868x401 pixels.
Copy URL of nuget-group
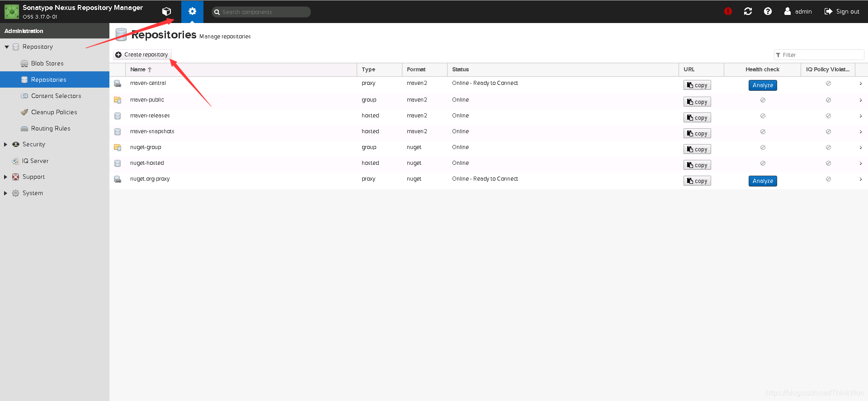(697, 149)
